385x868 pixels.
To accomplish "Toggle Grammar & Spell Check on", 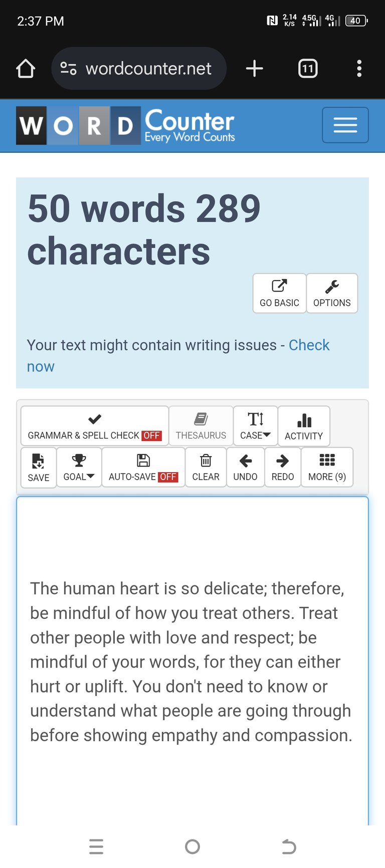I will pos(95,425).
